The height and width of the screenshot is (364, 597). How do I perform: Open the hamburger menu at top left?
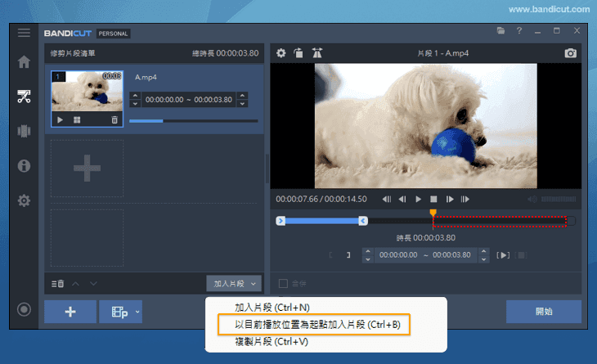click(x=24, y=33)
